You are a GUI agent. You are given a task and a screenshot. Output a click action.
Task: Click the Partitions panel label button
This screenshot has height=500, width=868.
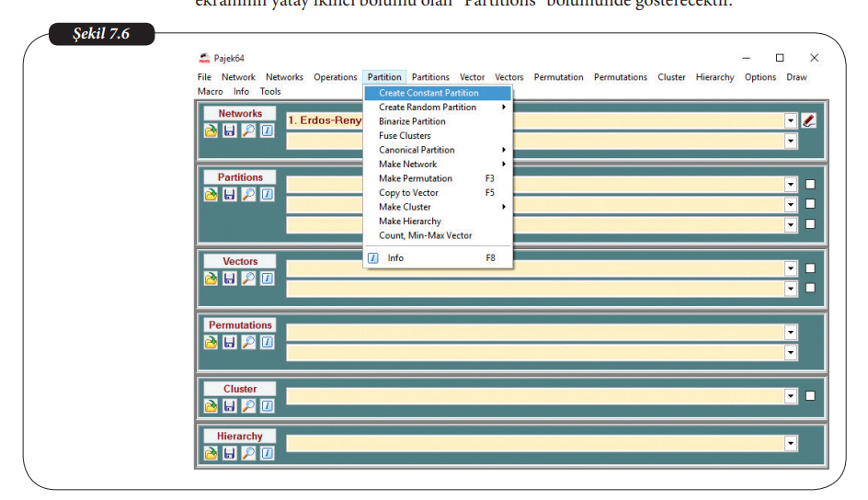240,177
